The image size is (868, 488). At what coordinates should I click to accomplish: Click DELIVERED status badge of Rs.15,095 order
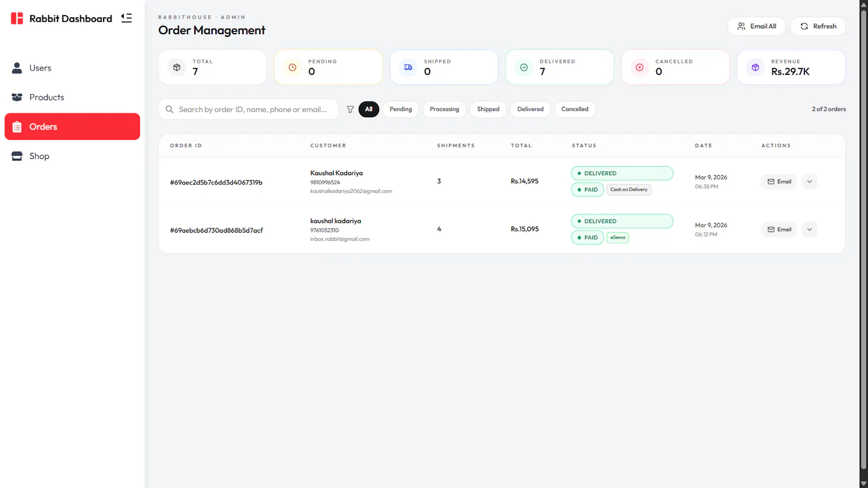pyautogui.click(x=622, y=221)
